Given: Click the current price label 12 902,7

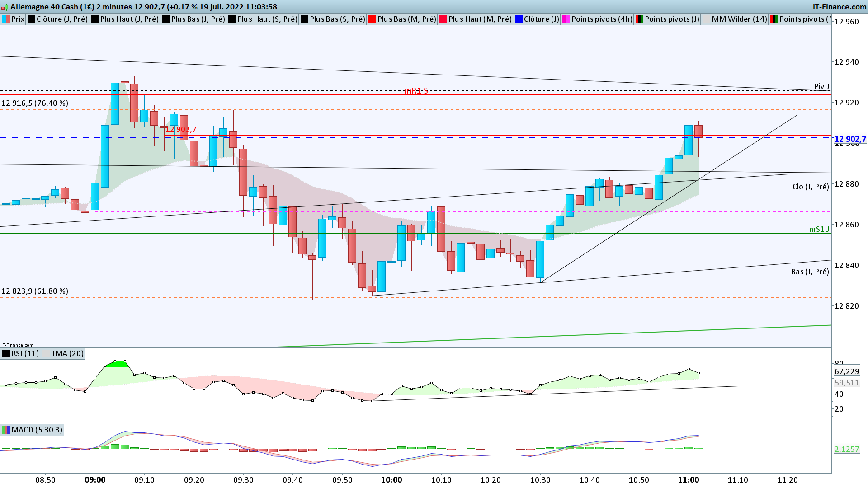Looking at the screenshot, I should click(x=849, y=139).
